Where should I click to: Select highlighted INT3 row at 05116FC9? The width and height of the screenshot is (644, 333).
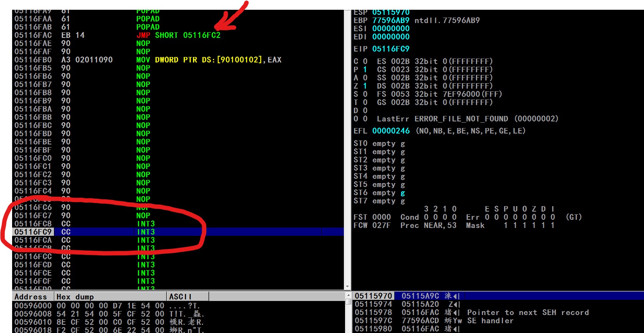pos(178,232)
